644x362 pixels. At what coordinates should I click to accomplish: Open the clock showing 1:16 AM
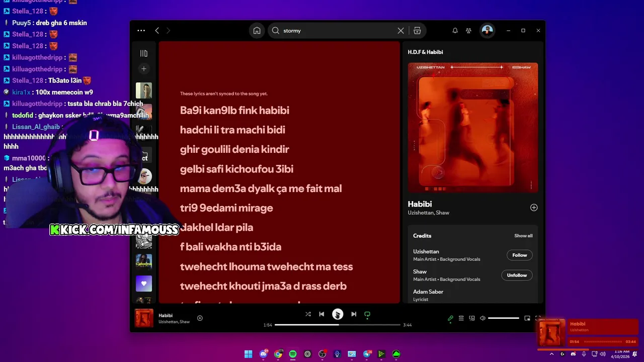coord(620,354)
